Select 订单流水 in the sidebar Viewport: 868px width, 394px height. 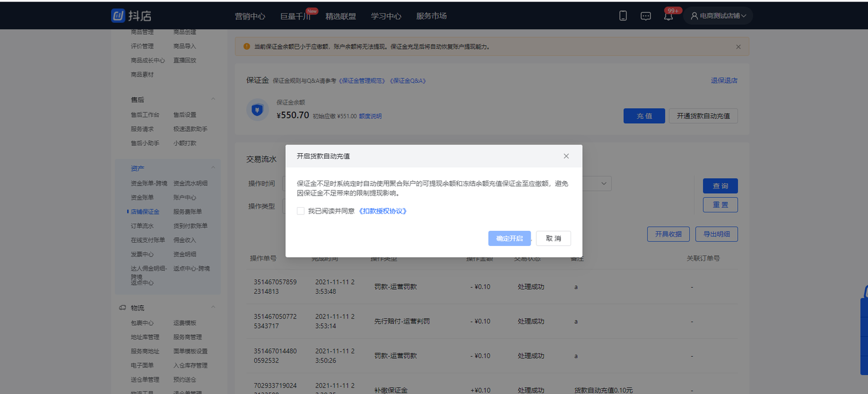(x=141, y=225)
